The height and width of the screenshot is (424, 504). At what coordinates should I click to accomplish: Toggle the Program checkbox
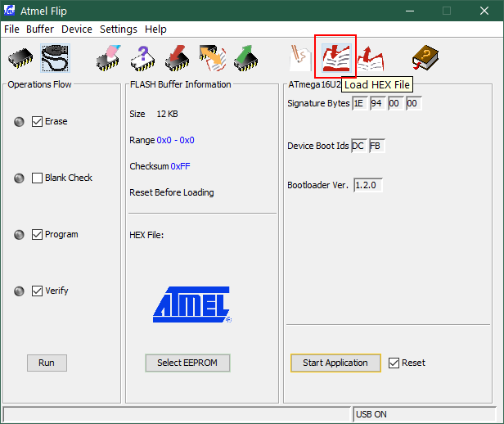click(37, 234)
